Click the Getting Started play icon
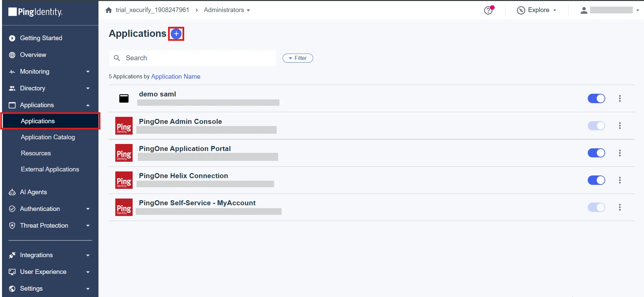 click(12, 38)
